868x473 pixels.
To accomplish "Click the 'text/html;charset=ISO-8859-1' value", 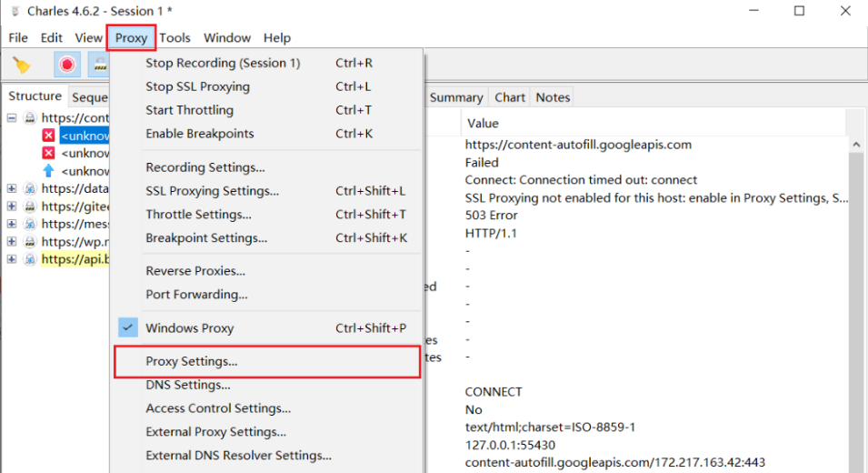I will click(x=550, y=427).
